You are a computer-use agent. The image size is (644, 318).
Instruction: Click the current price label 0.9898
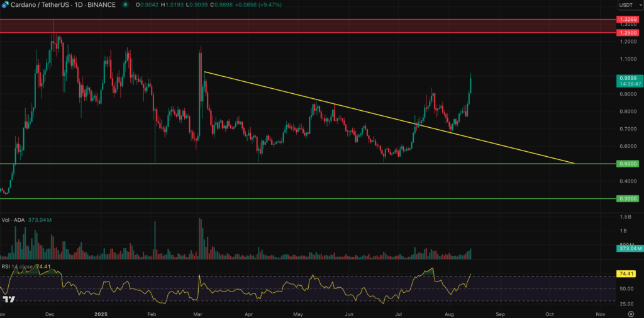(629, 77)
